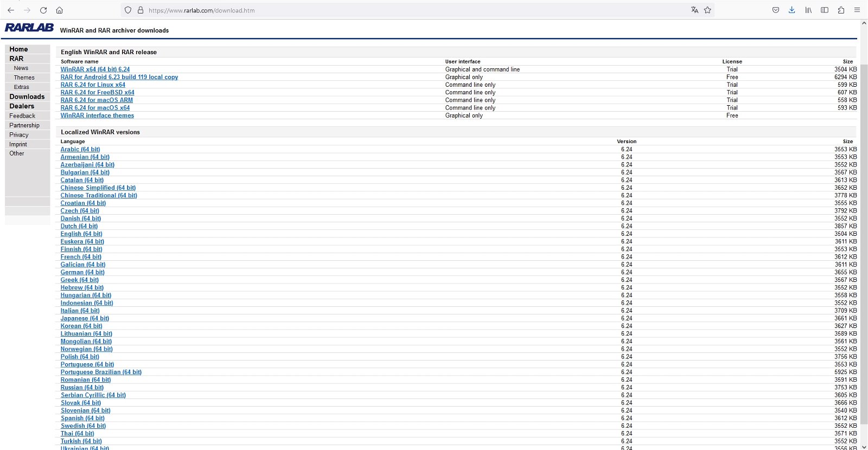Screen dimensions: 868x450
Task: Click the browser Back arrow
Action: click(x=11, y=10)
